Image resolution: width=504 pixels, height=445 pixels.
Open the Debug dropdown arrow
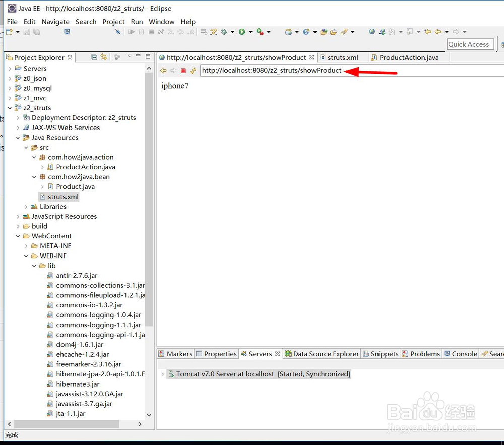(232, 32)
